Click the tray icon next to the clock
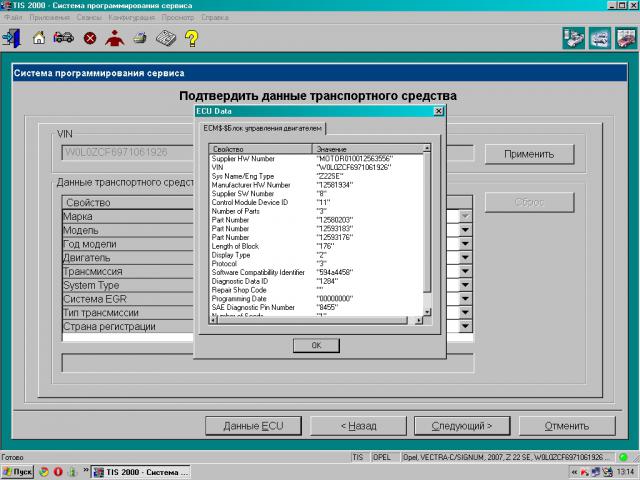This screenshot has width=640, height=480. point(608,472)
